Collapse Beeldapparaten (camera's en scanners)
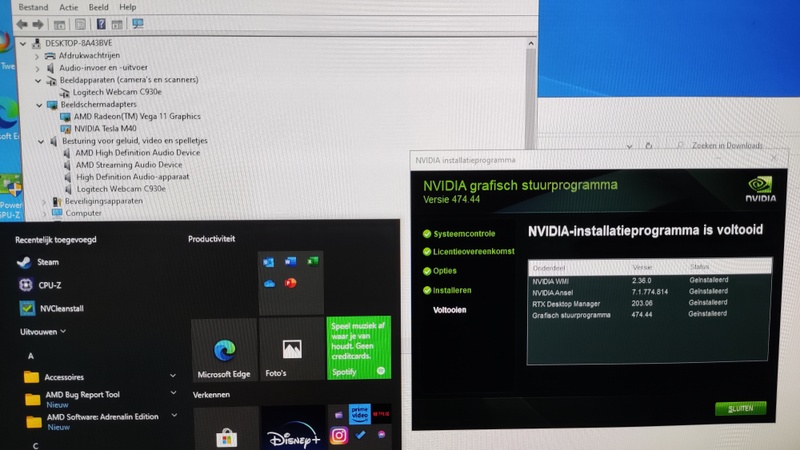Image resolution: width=800 pixels, height=450 pixels. pyautogui.click(x=38, y=80)
